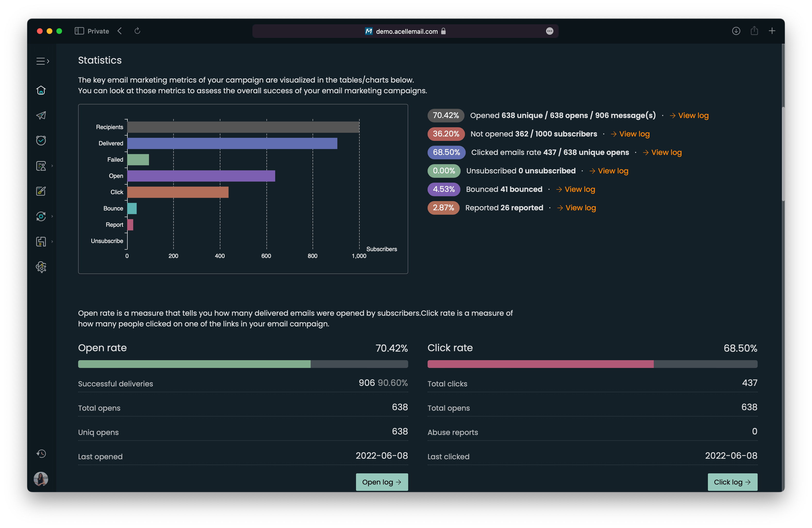Click the lock icon in address bar
The width and height of the screenshot is (812, 528).
[x=443, y=31]
